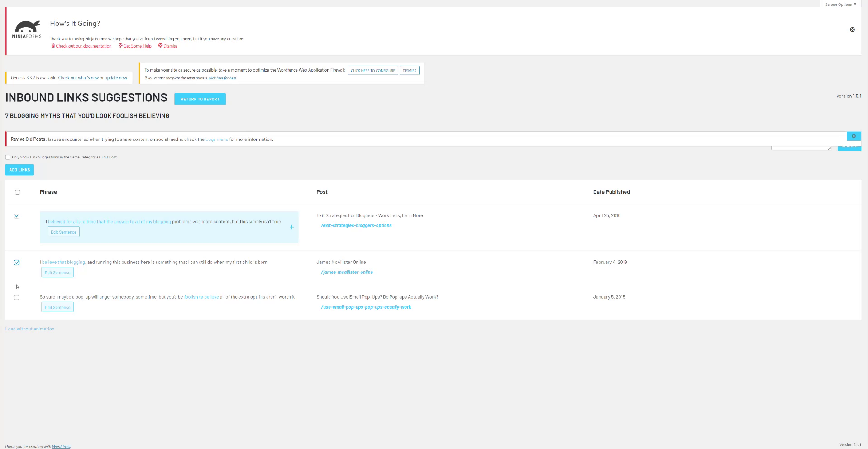Click the Date Published column header
Image resolution: width=868 pixels, height=449 pixels.
[x=611, y=192]
